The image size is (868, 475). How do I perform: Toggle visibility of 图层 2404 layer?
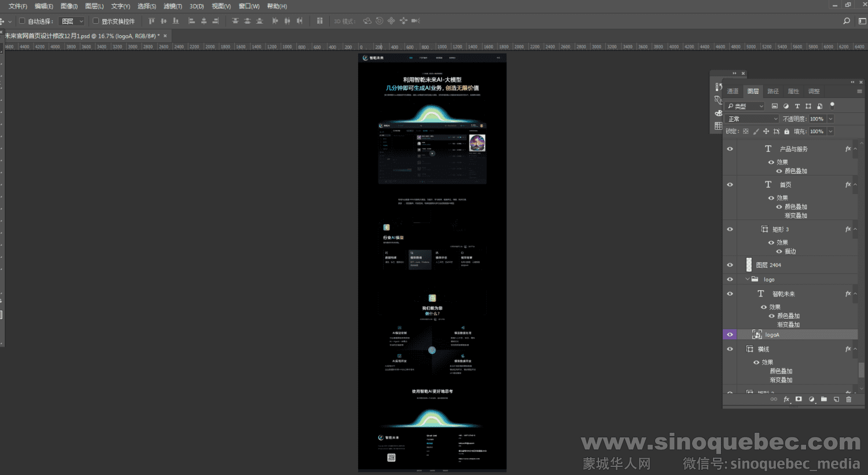[730, 265]
